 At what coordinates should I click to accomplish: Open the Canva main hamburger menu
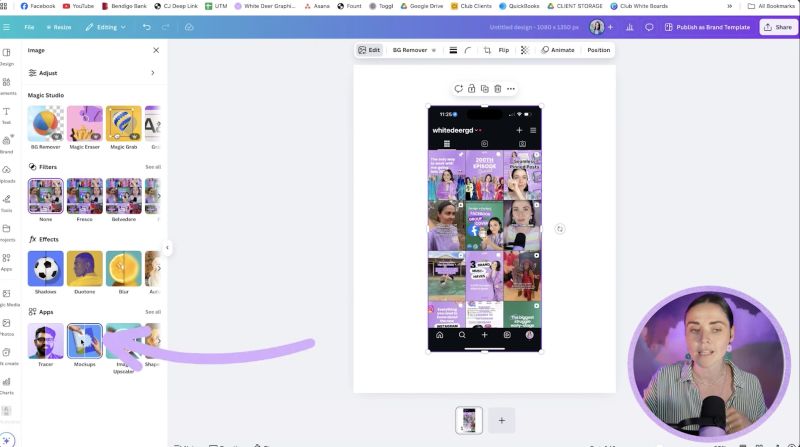(x=6, y=27)
